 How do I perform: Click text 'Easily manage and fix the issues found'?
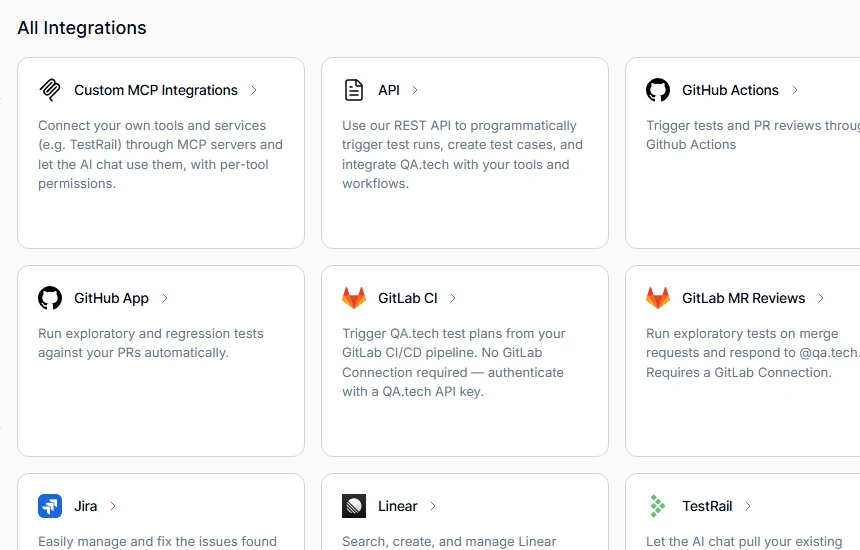(157, 541)
